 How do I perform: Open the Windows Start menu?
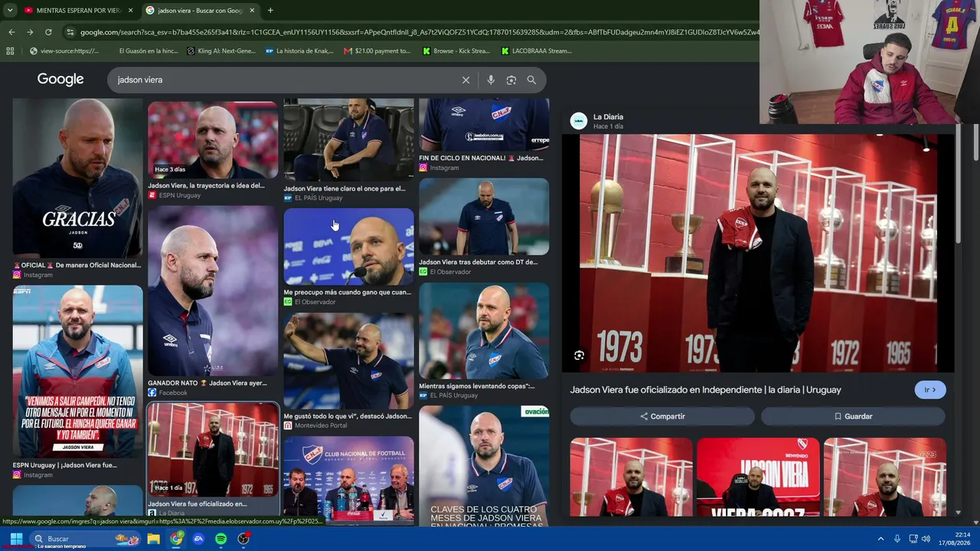(16, 539)
